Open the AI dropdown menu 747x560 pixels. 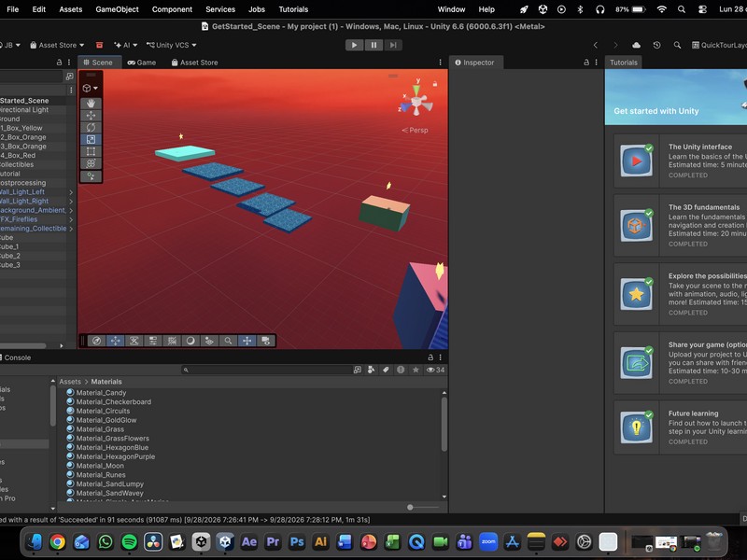coord(126,45)
